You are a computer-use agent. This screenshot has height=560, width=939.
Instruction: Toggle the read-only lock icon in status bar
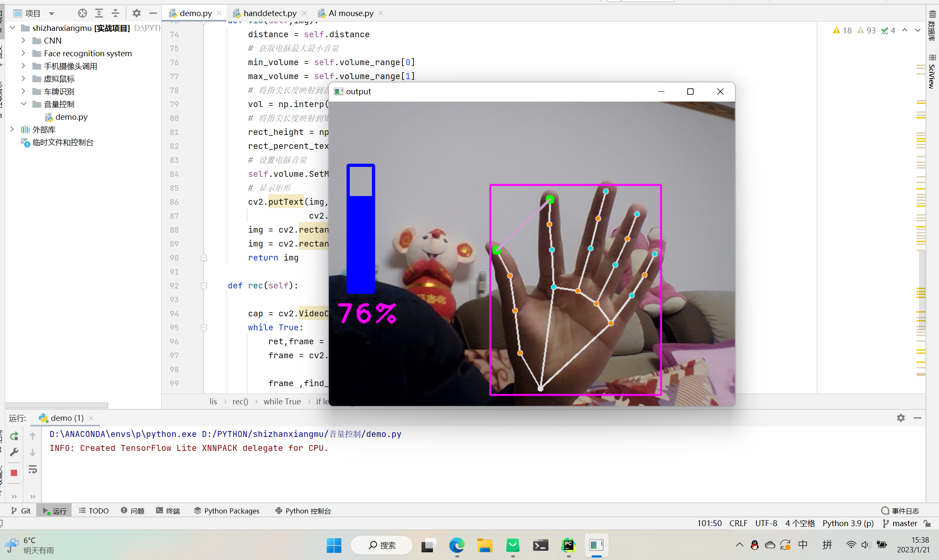[x=928, y=523]
